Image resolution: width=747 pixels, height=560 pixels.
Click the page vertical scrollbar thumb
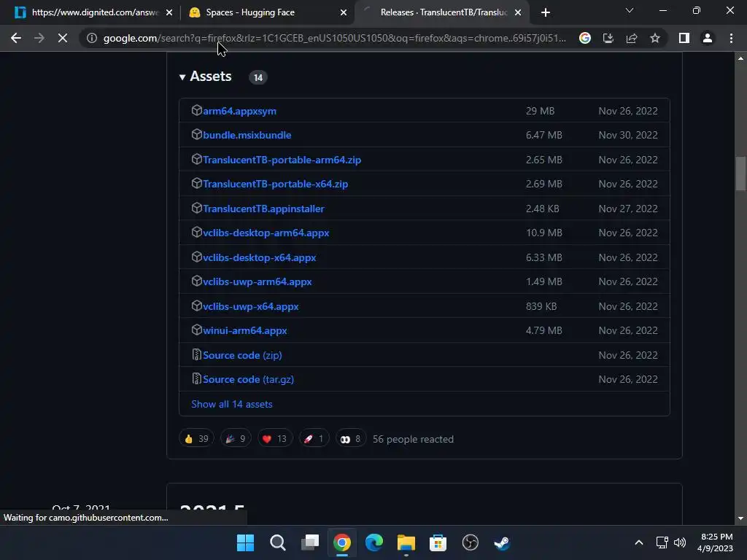point(740,174)
